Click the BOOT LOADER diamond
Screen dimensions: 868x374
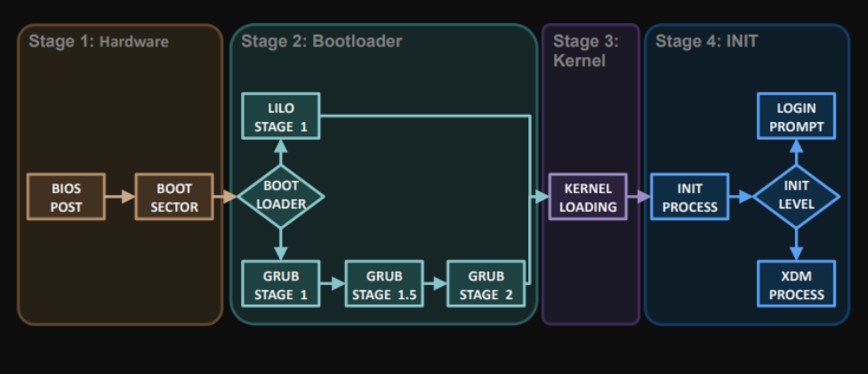click(281, 196)
